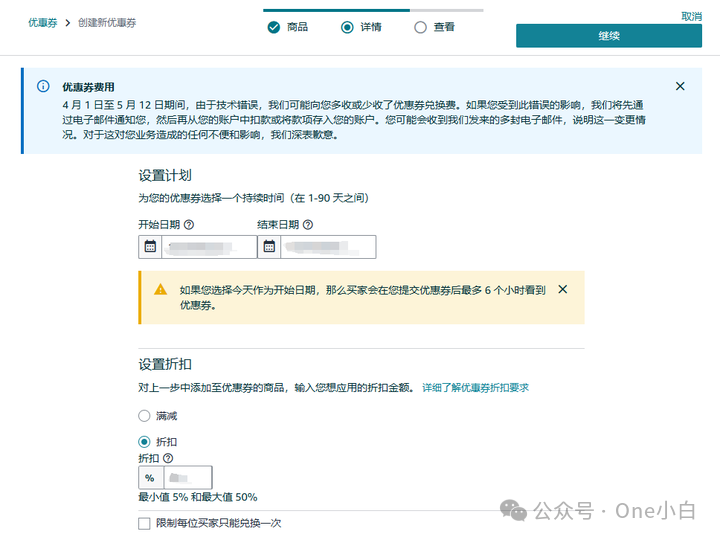Click the start date calendar icon
The image size is (720, 540).
point(150,247)
